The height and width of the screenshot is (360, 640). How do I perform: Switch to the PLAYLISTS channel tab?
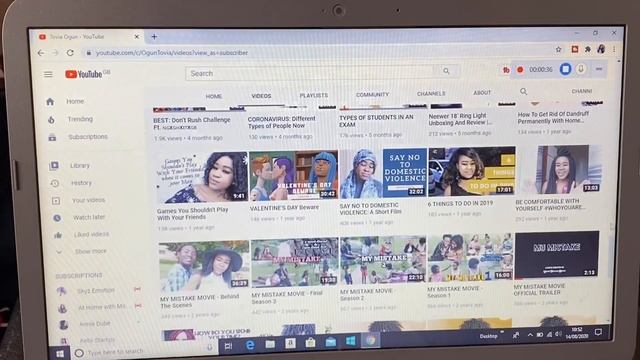[x=313, y=96]
